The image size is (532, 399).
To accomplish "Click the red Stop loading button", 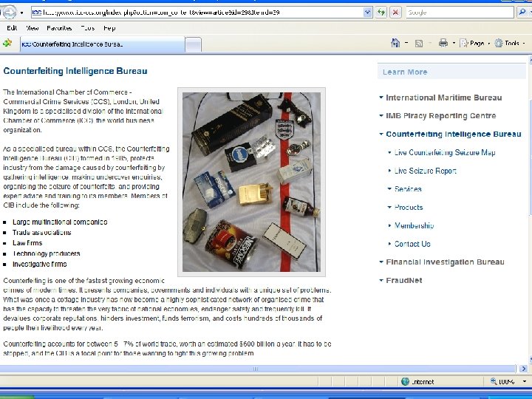I will [395, 13].
